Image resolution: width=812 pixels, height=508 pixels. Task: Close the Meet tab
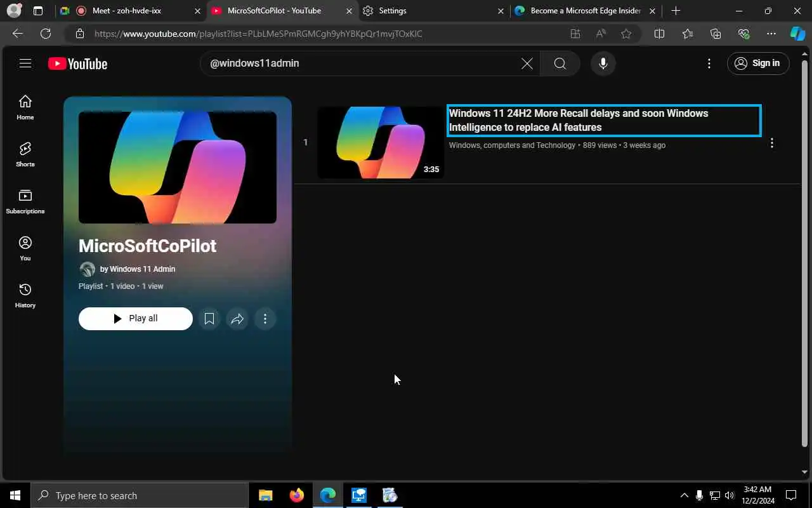(x=197, y=11)
